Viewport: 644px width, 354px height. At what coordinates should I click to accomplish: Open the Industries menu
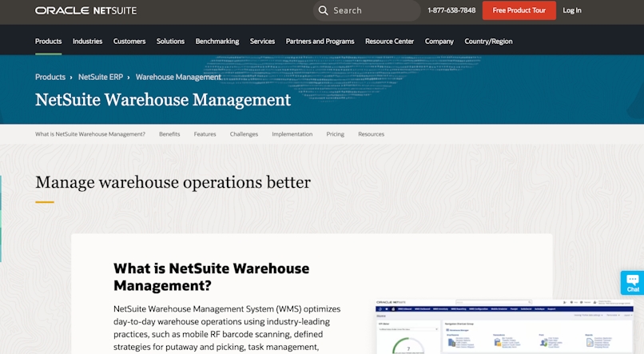pyautogui.click(x=87, y=41)
